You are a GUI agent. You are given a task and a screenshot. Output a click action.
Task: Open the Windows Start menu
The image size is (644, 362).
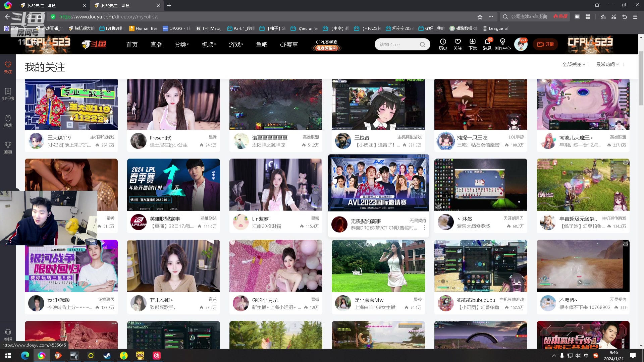(x=8, y=356)
